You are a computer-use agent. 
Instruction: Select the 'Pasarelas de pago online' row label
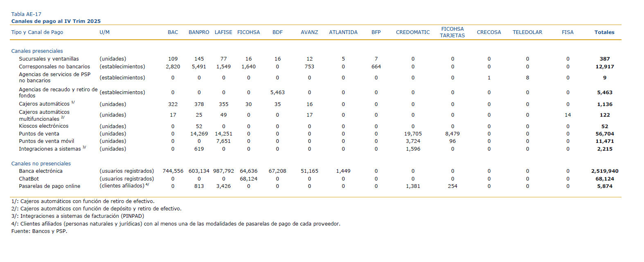tap(50, 186)
